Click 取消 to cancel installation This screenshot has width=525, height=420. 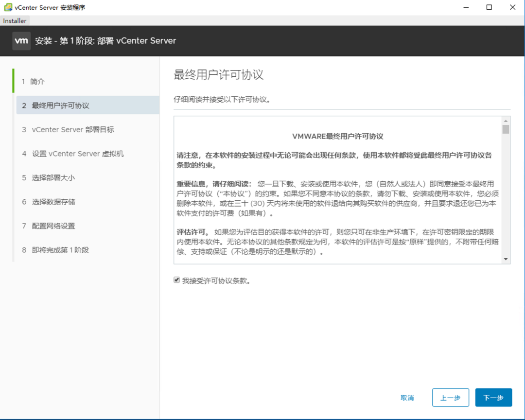(407, 398)
